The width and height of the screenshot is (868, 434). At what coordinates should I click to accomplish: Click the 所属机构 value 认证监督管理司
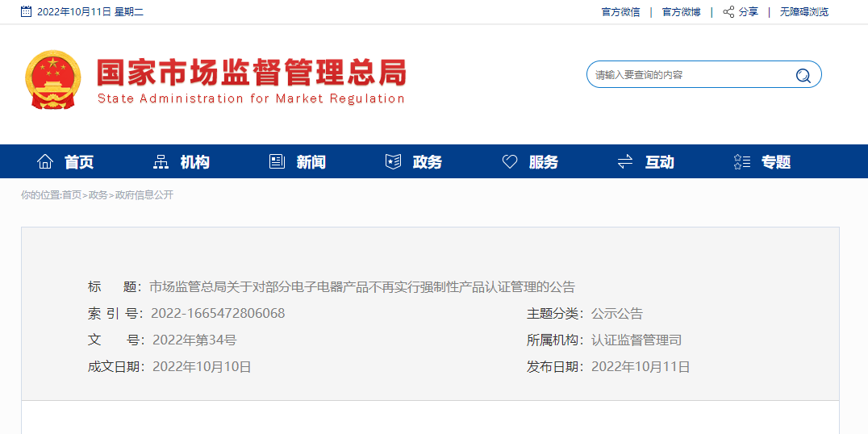(636, 340)
